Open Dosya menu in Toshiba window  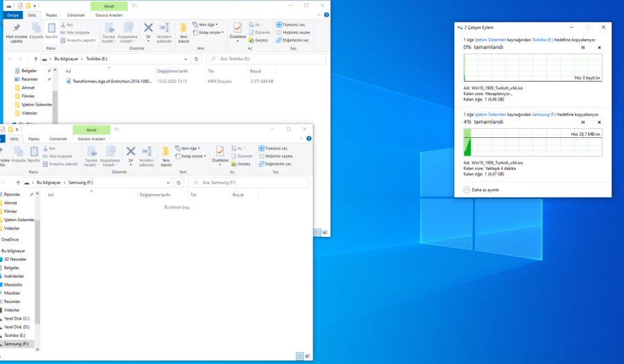[x=12, y=15]
